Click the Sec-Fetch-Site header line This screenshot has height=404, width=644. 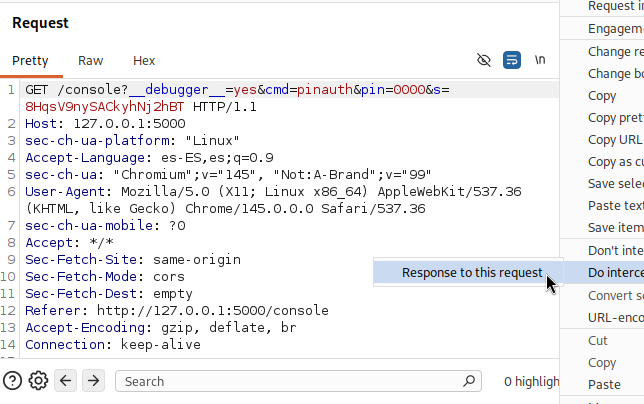(x=133, y=259)
